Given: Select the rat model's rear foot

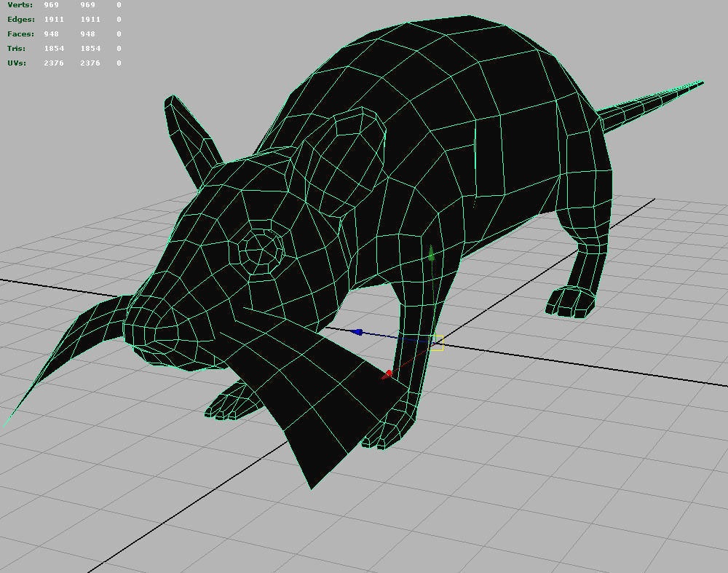Looking at the screenshot, I should [570, 302].
